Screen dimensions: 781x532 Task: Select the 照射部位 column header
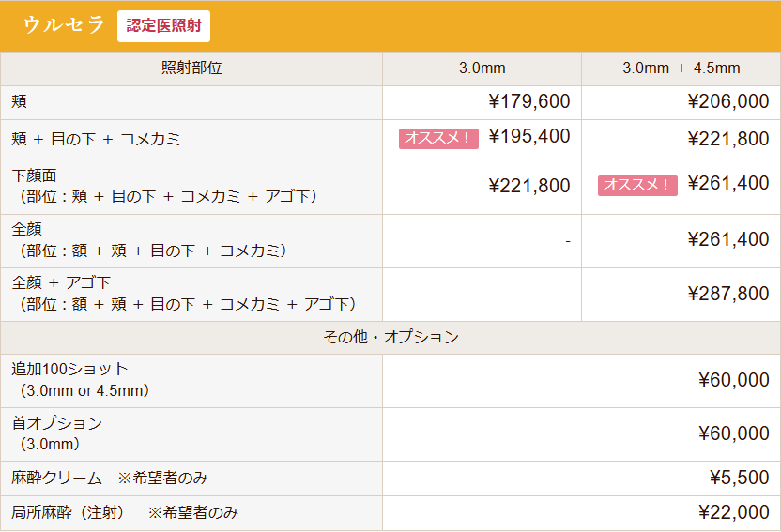pyautogui.click(x=191, y=68)
